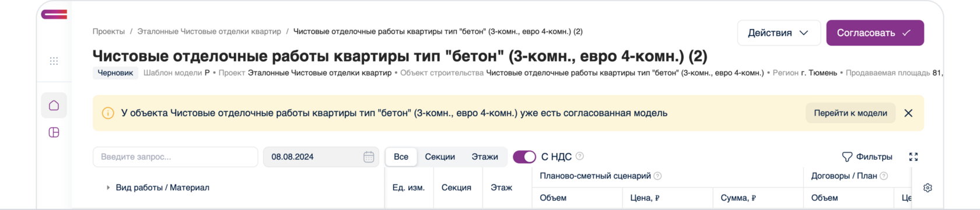Open calendar picker in date field

(x=369, y=157)
